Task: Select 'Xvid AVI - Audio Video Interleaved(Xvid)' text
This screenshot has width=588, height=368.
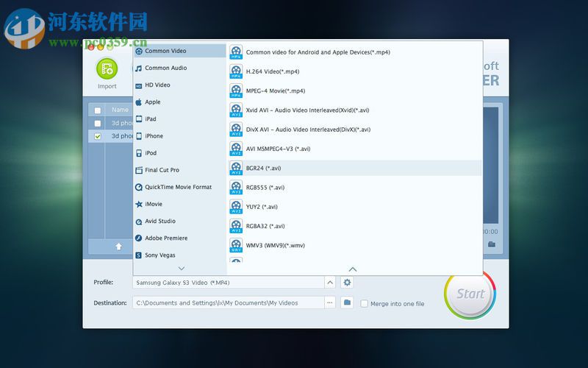Action: (x=307, y=110)
